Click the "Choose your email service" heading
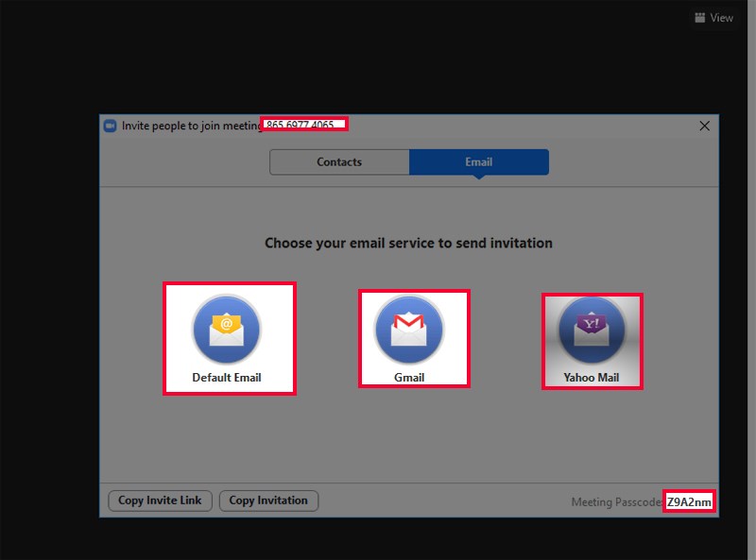 point(408,244)
